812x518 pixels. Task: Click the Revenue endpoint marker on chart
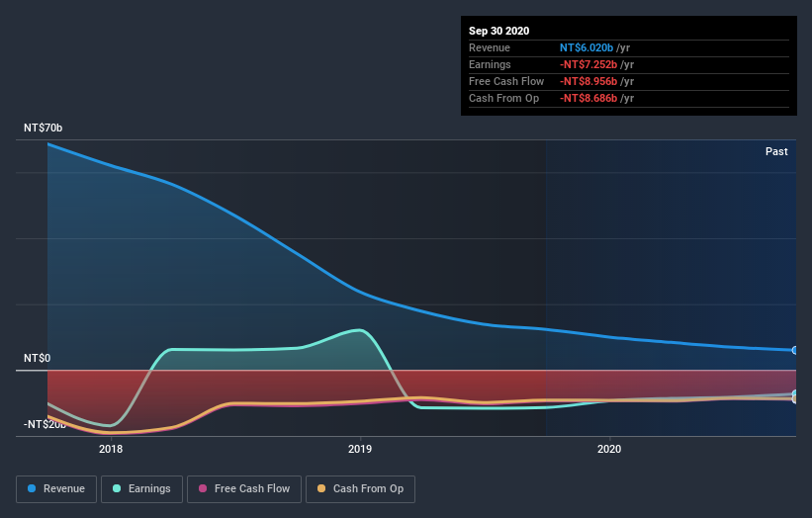pos(794,350)
